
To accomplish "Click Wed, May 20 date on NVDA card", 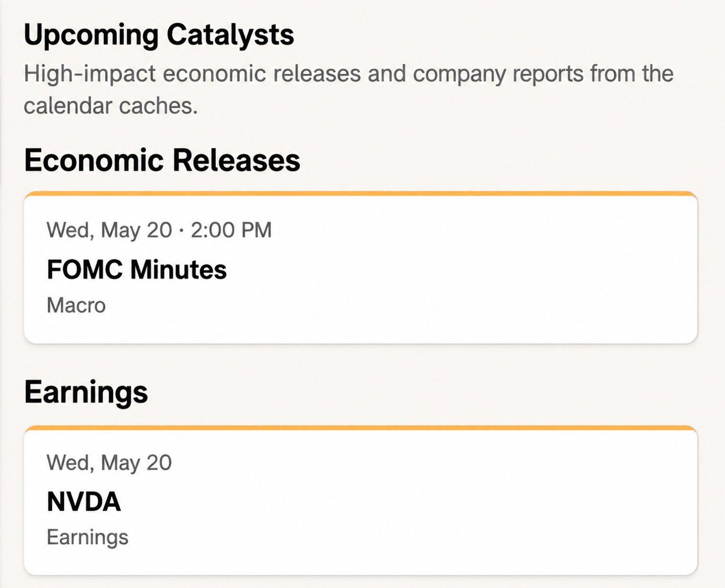I will click(x=109, y=463).
